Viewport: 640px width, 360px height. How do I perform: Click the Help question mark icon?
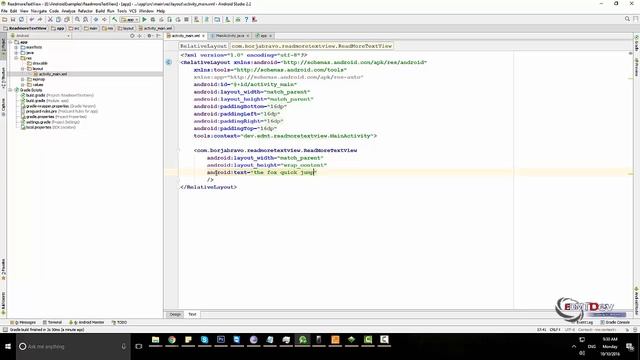246,19
